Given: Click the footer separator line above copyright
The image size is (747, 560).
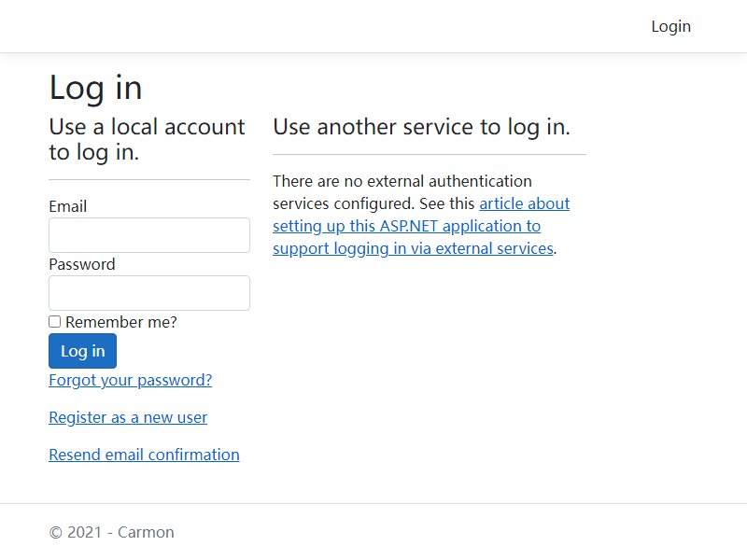Looking at the screenshot, I should [x=373, y=503].
